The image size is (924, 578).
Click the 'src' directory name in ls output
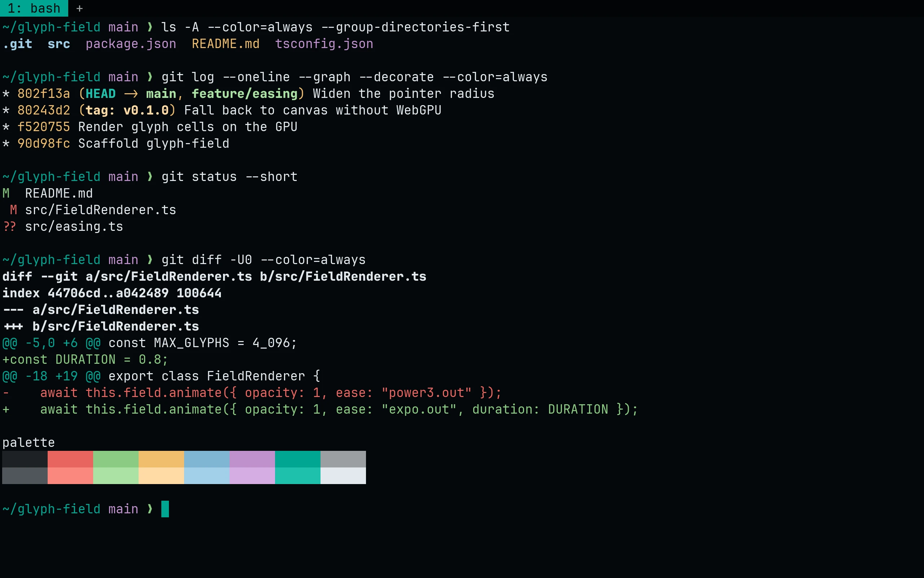[x=59, y=44]
